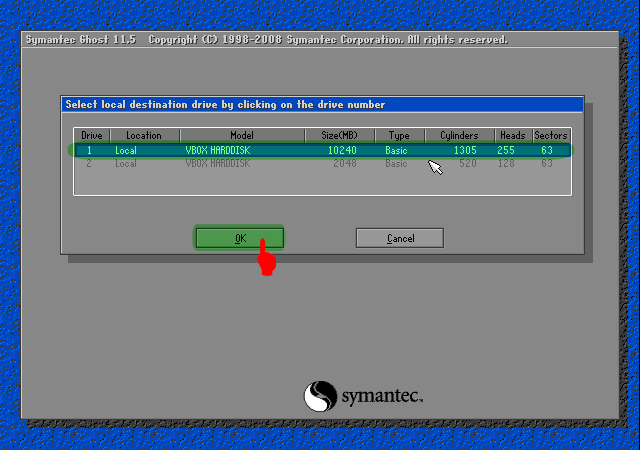640x450 pixels.
Task: Click the Cylinders column header
Action: coord(459,136)
